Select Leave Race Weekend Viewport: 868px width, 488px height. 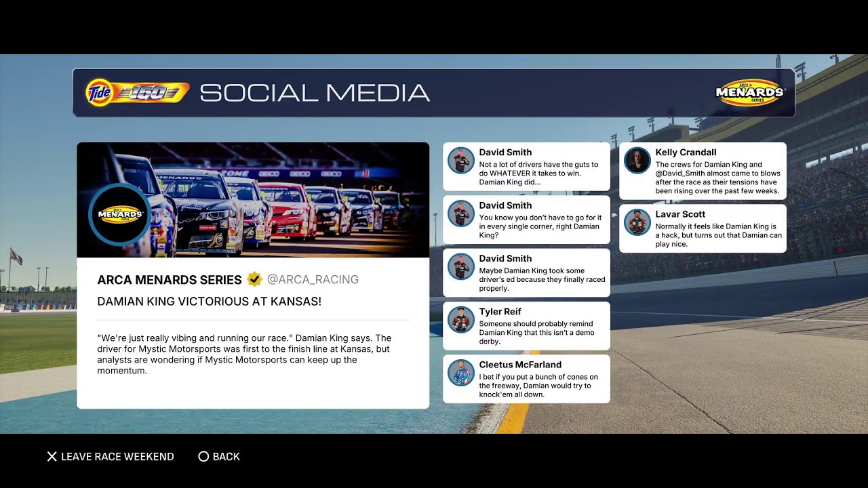click(110, 457)
